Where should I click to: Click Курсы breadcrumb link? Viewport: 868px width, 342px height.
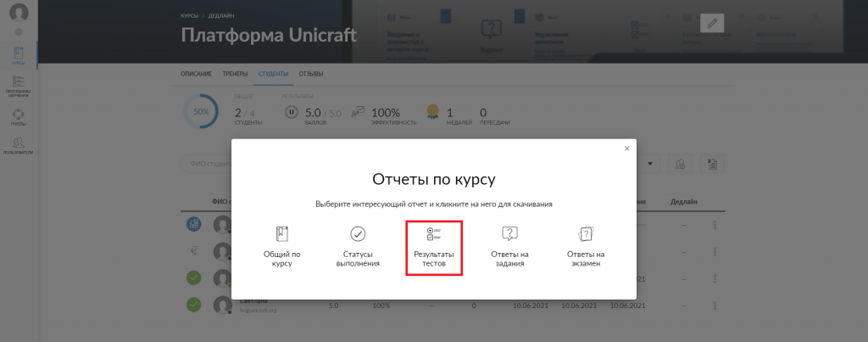pos(189,15)
